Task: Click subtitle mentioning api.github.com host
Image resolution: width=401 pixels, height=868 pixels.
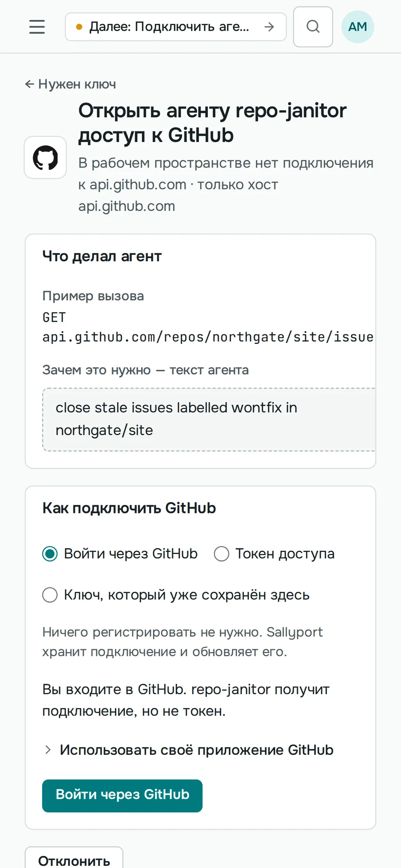Action: tap(226, 185)
